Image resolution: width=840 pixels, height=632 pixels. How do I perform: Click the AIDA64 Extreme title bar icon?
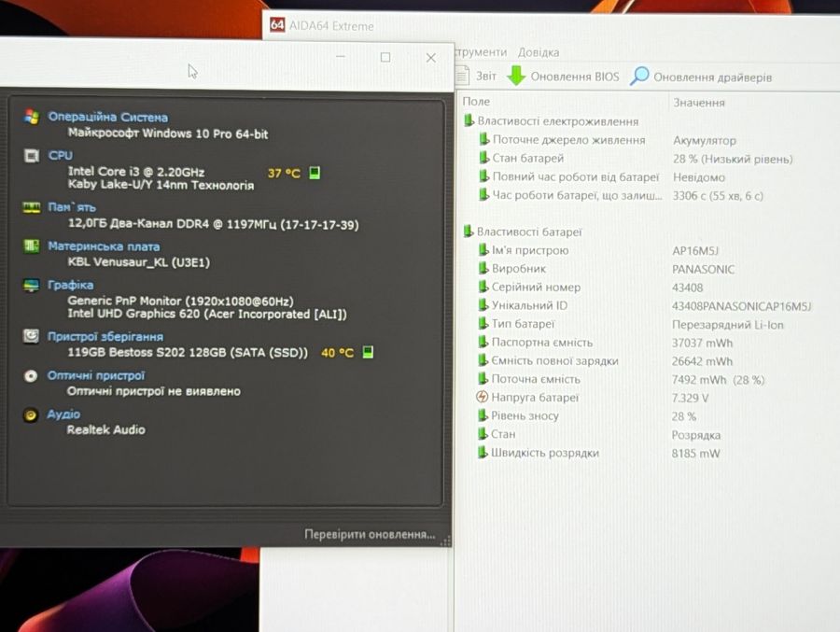277,24
